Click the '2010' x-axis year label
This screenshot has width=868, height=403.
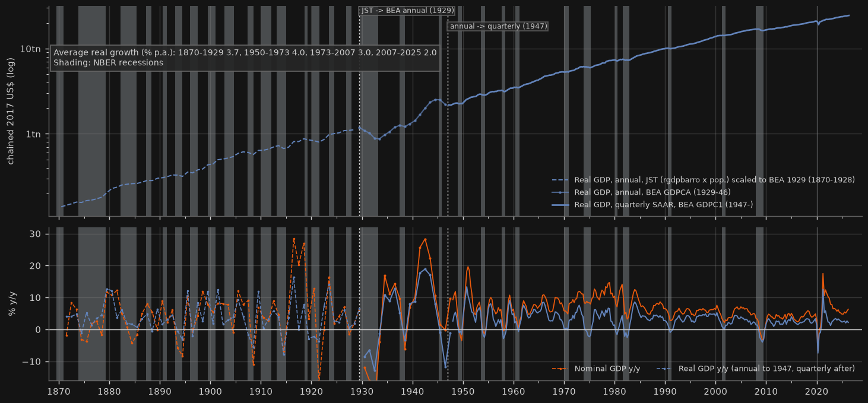click(x=766, y=392)
